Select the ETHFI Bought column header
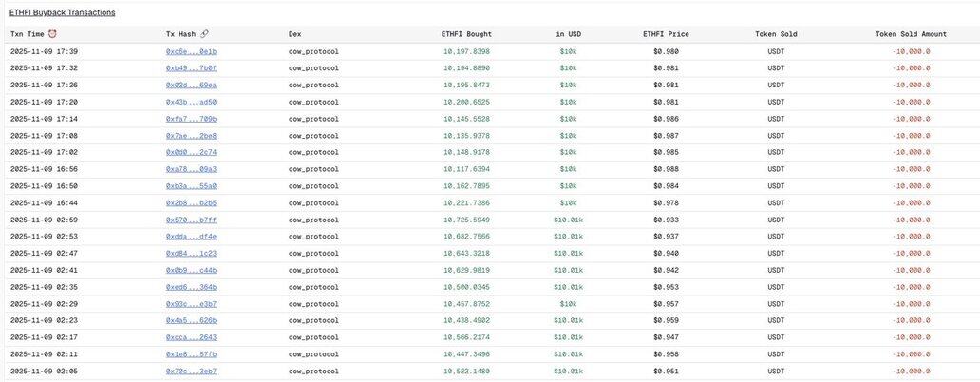980x382 pixels. pyautogui.click(x=466, y=34)
